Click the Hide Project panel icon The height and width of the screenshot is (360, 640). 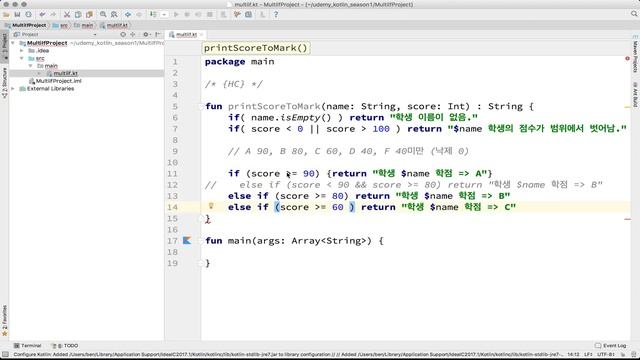pyautogui.click(x=158, y=35)
